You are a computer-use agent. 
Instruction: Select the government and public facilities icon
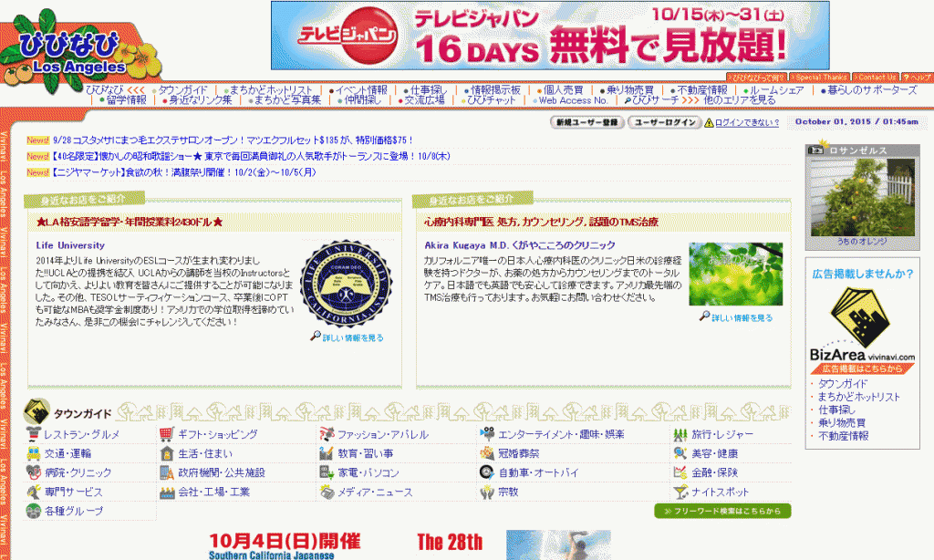[167, 472]
